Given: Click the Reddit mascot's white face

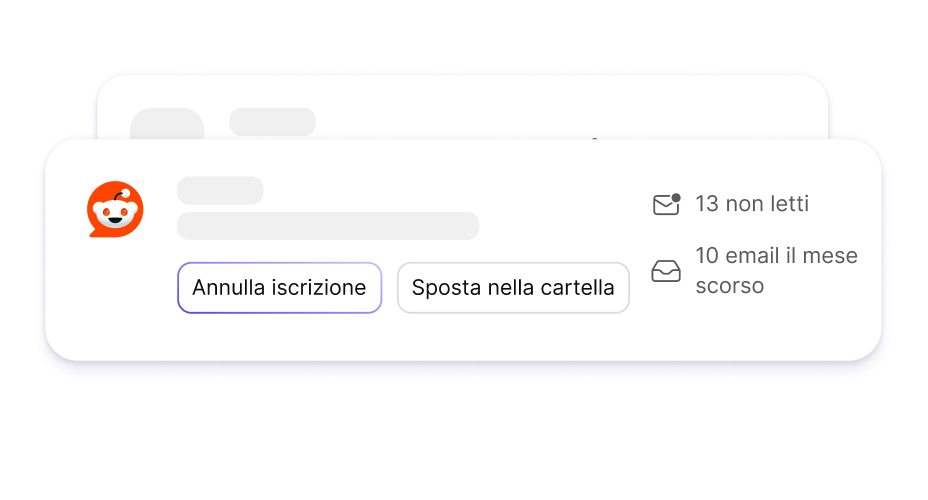Looking at the screenshot, I should pyautogui.click(x=115, y=213).
